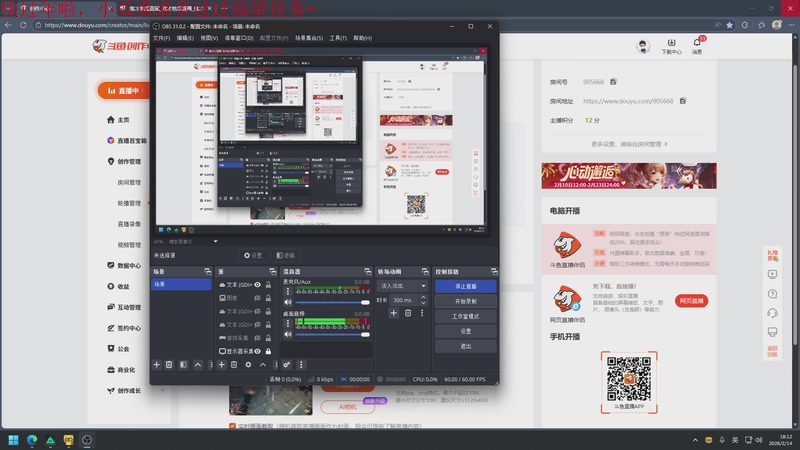Open transition properties three-dot icon

[422, 313]
